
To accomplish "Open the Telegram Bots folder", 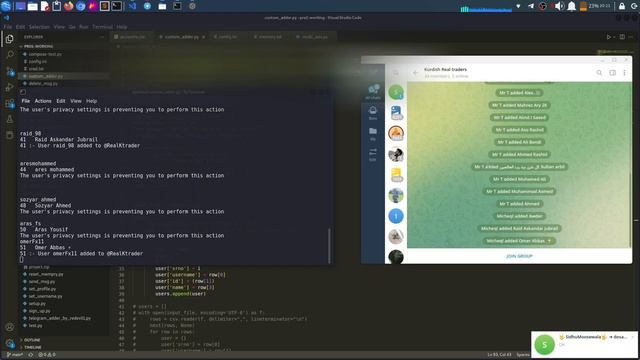I will (x=373, y=113).
